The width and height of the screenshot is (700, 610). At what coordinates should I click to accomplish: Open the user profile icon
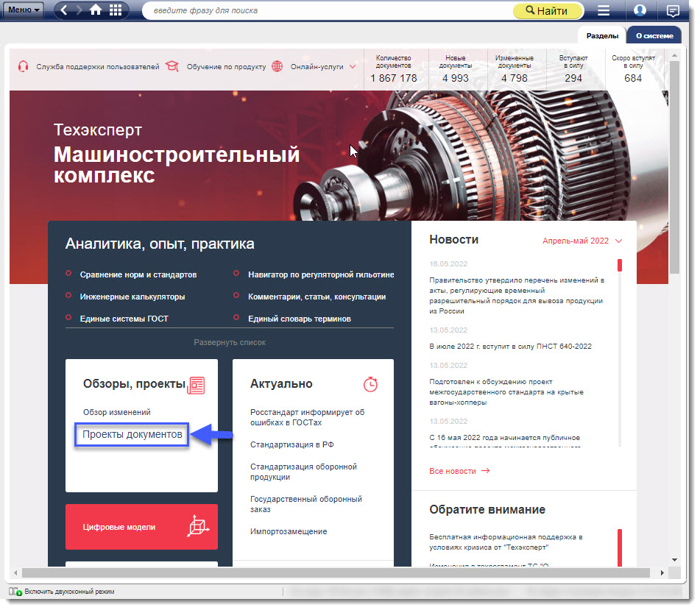640,10
